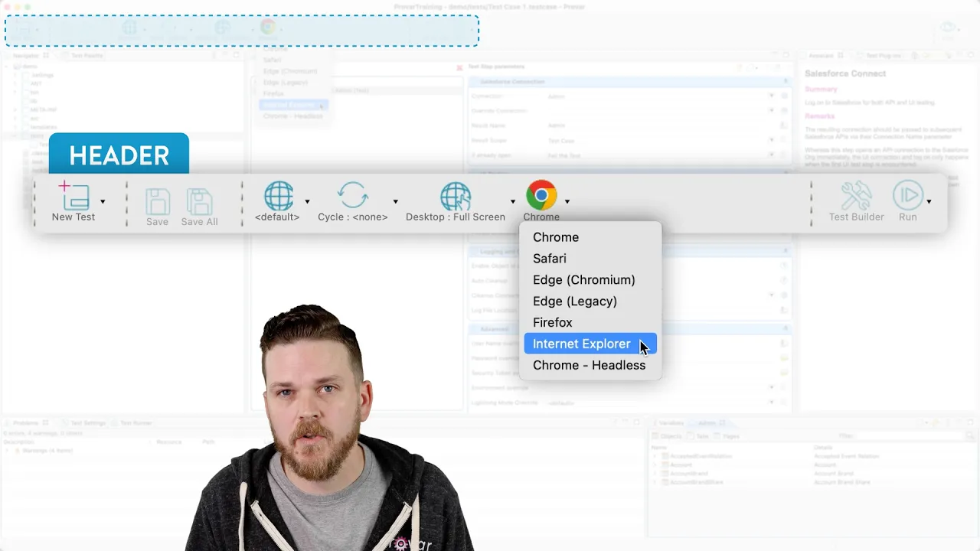Choose Chrome - Headless browser option
Screen dimensions: 980x551
pos(590,365)
